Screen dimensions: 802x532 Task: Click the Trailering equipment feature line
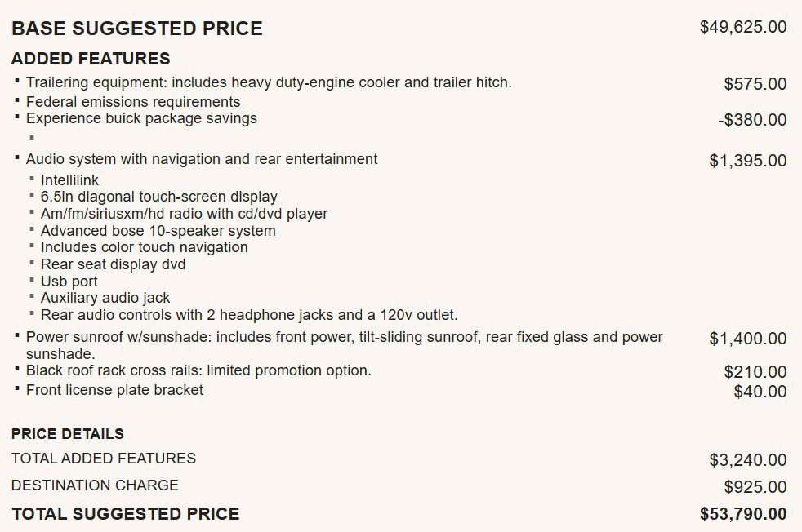tap(269, 82)
